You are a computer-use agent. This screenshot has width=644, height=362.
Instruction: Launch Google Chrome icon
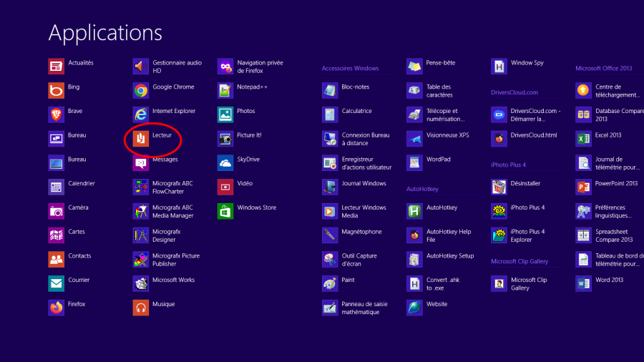click(x=141, y=91)
